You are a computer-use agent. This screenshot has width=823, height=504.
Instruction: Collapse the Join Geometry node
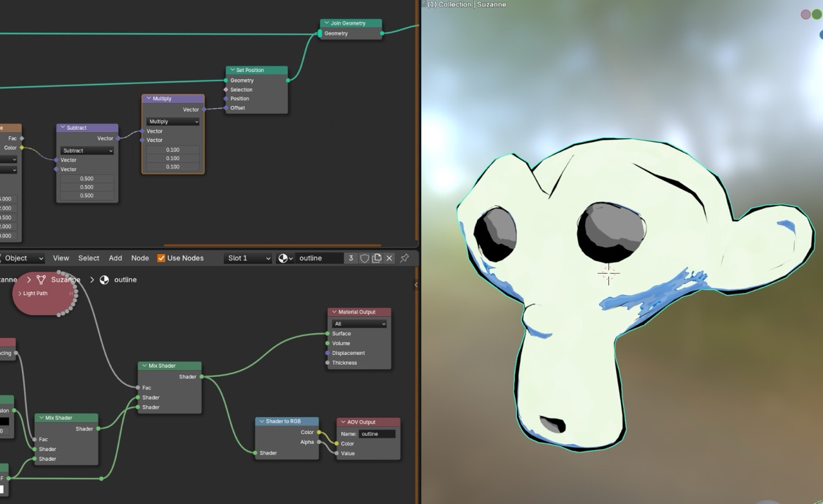[x=327, y=23]
